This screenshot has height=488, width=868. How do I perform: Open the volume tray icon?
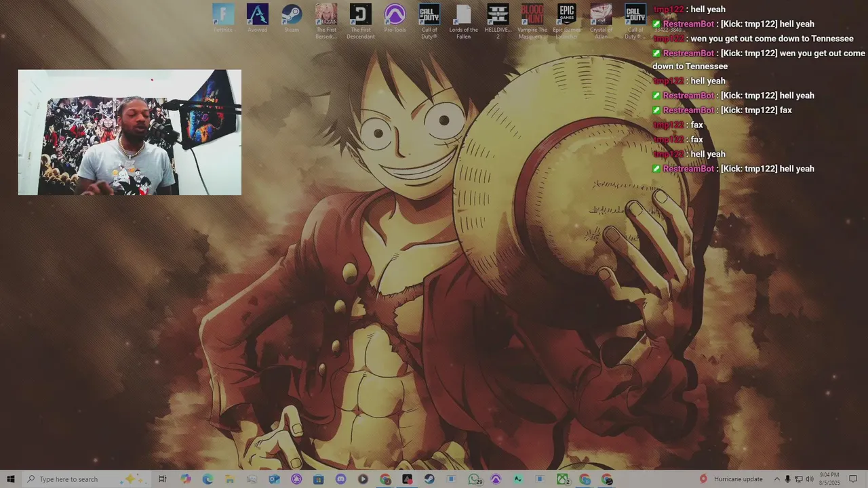[809, 479]
